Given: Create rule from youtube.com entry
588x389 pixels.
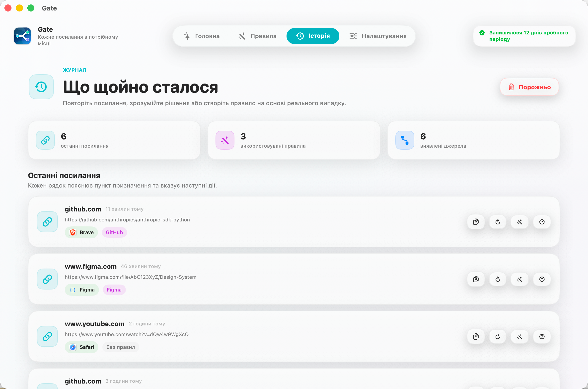Looking at the screenshot, I should 520,337.
